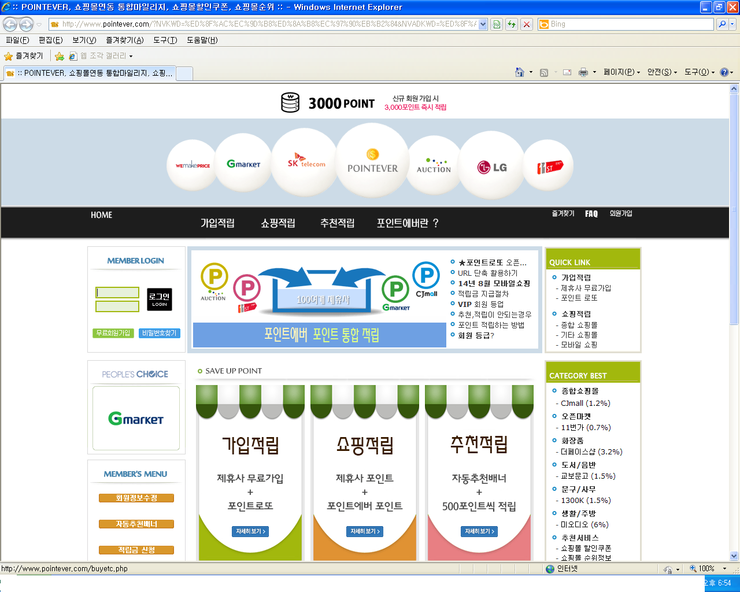Select the POINTEVER browser tab
The width and height of the screenshot is (740, 592).
point(90,73)
